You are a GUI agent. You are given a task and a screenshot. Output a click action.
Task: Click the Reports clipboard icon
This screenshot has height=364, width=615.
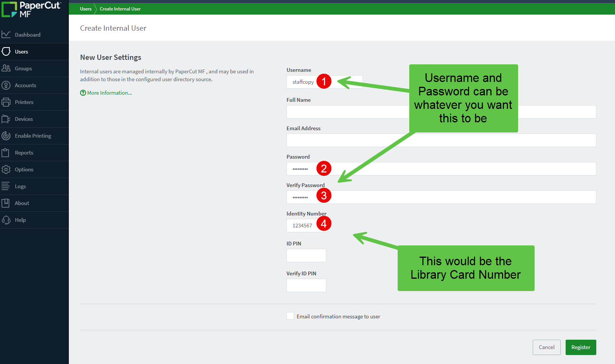(x=6, y=153)
